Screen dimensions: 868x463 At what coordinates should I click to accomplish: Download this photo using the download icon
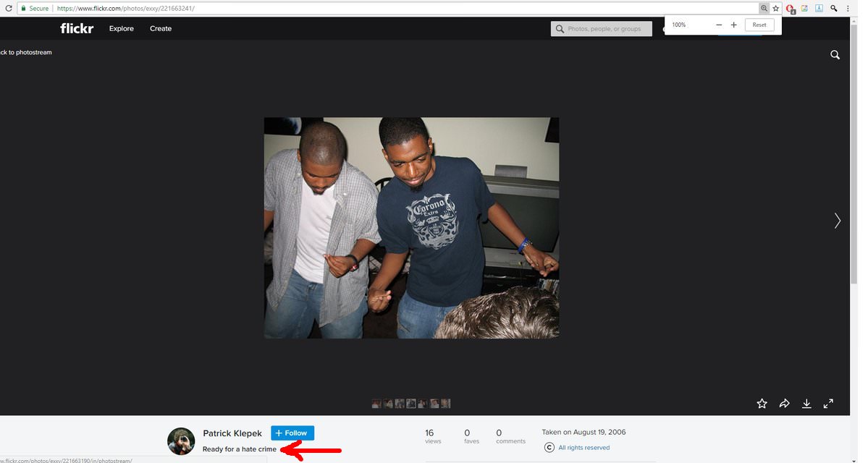pyautogui.click(x=806, y=404)
